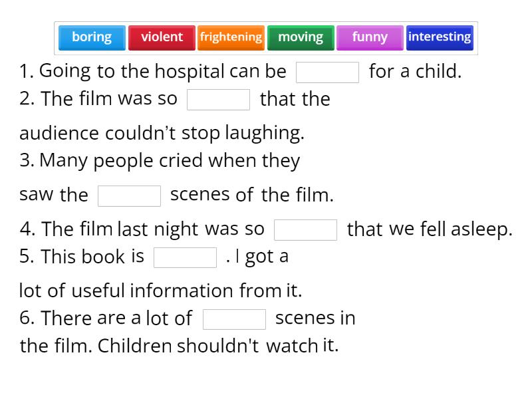
Task: Click the word bank strip at the top
Action: click(265, 37)
